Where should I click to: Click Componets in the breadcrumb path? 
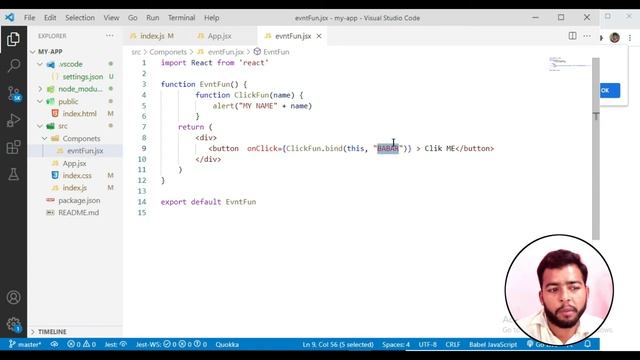168,52
